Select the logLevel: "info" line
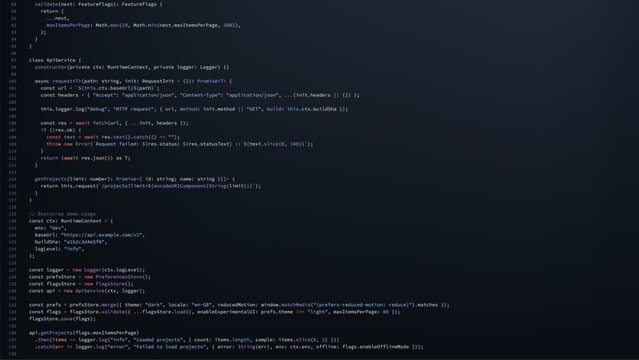This screenshot has height=360, width=639. [x=59, y=249]
